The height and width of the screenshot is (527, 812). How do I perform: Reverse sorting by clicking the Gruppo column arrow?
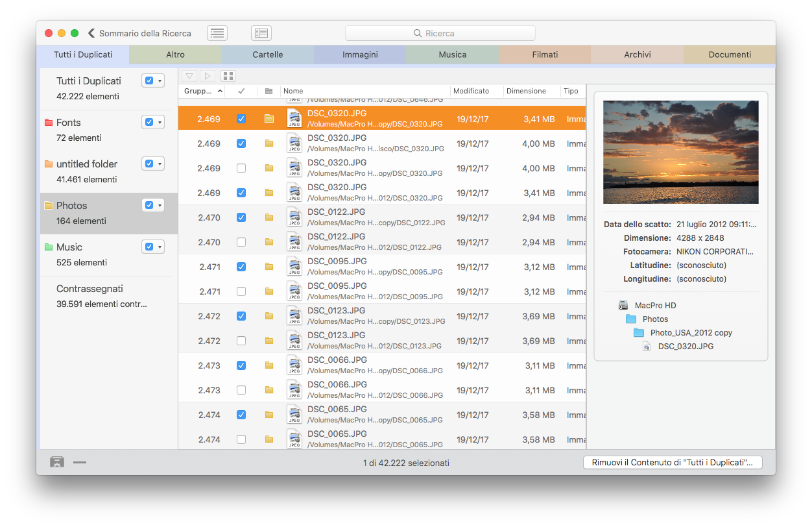pyautogui.click(x=220, y=91)
